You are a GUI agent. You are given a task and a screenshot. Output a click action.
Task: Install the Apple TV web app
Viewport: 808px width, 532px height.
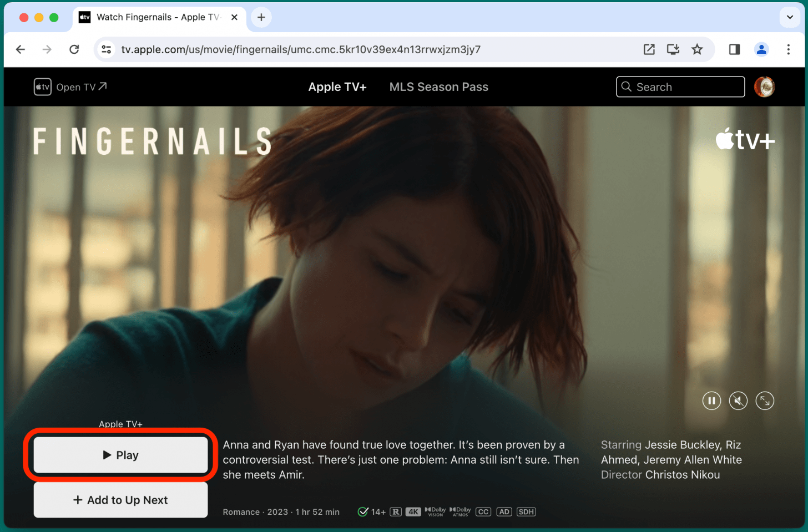(673, 49)
